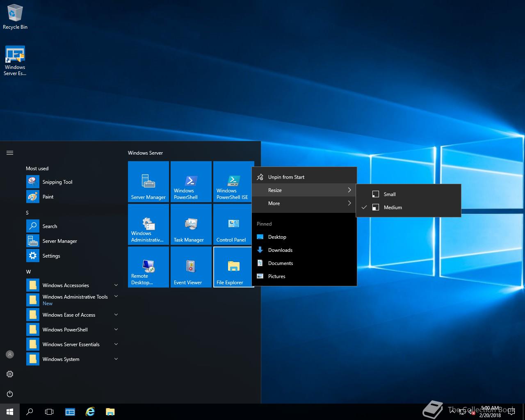Launch the Event Viewer tile
The image size is (525, 420).
tap(191, 267)
